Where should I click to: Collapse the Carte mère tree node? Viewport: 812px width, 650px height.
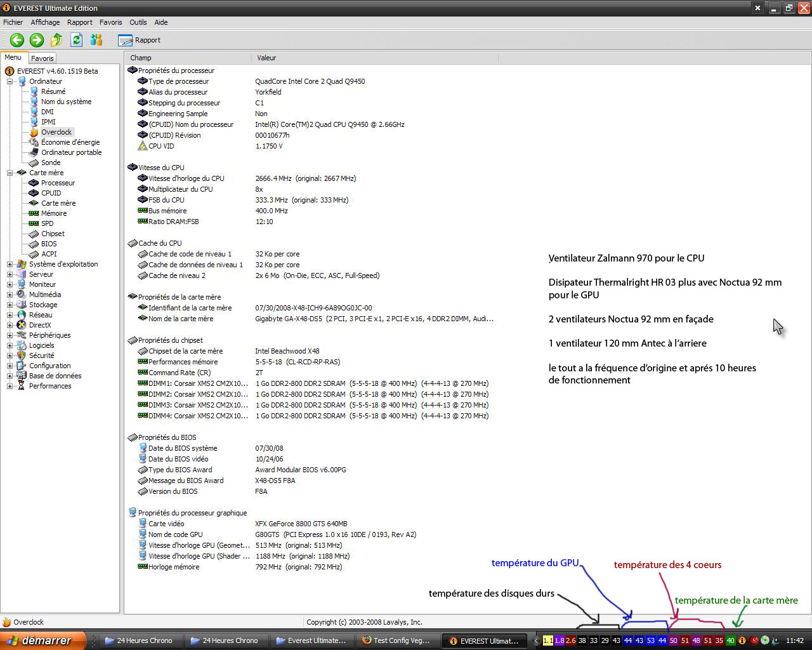(x=10, y=173)
